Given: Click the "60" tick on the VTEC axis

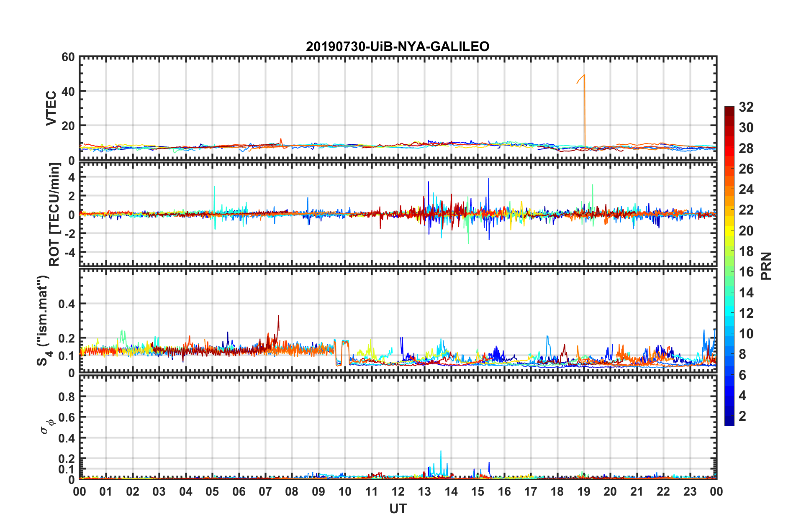Looking at the screenshot, I should [x=68, y=57].
